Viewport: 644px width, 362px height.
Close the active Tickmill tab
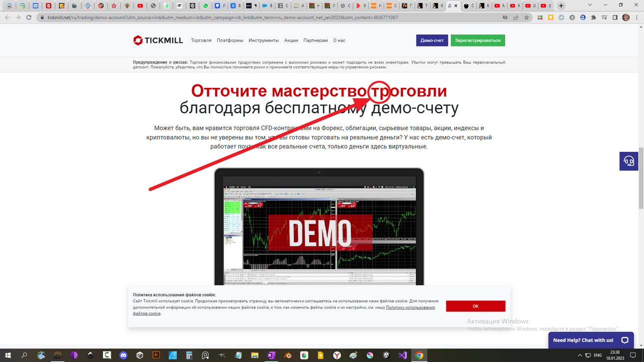click(x=456, y=6)
